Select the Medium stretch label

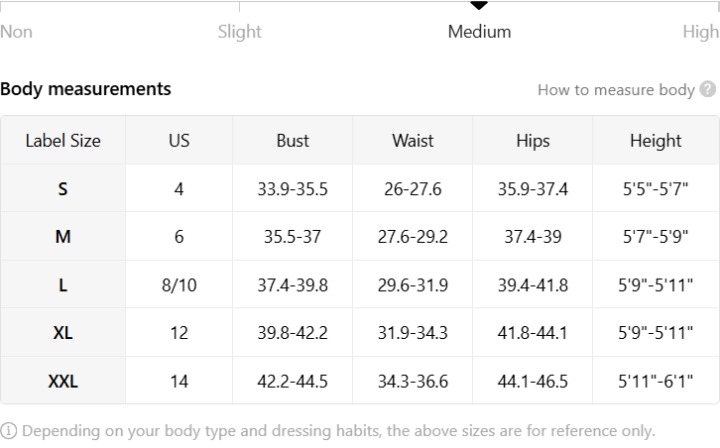(x=479, y=32)
